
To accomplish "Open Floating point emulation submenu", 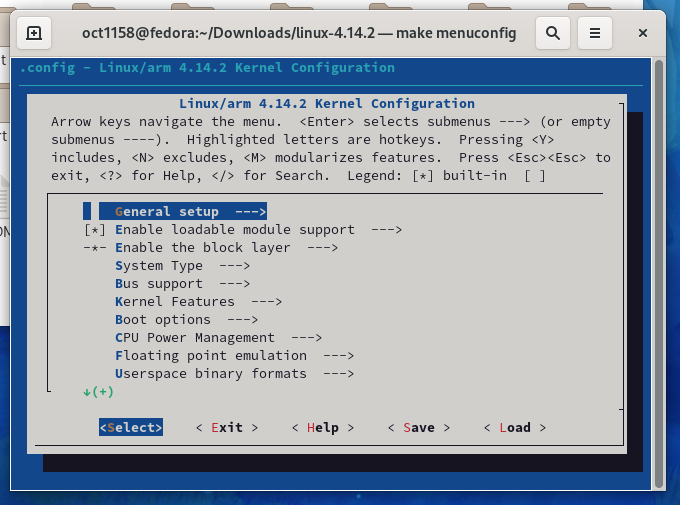I will point(234,356).
